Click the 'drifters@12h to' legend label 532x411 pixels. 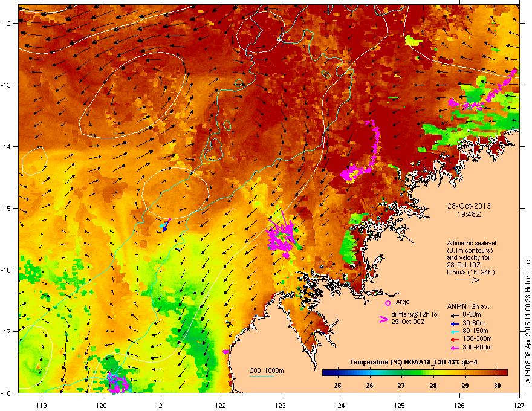414,315
